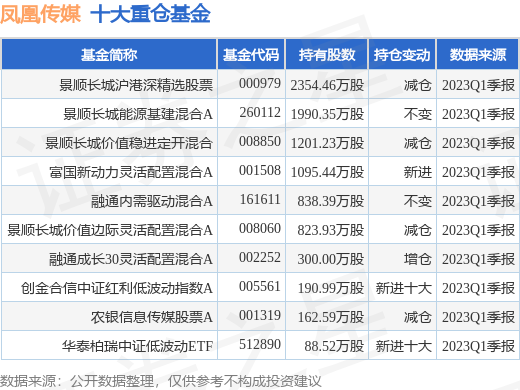Select fund name 华泰柏瑞中证低波动ETF

tap(137, 346)
